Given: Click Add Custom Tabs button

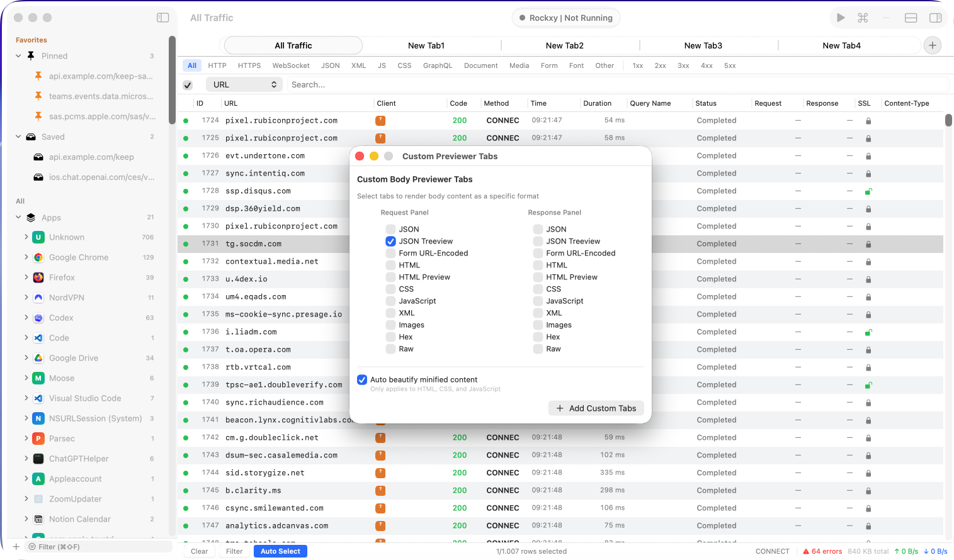Looking at the screenshot, I should 596,408.
